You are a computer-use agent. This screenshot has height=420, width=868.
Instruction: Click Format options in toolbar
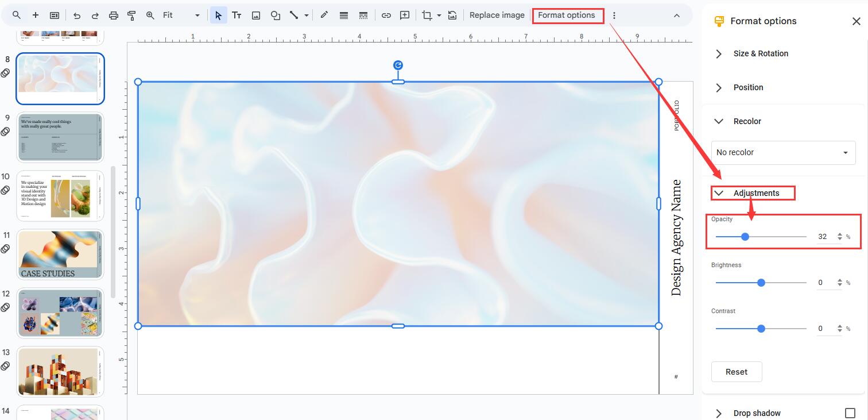[567, 16]
